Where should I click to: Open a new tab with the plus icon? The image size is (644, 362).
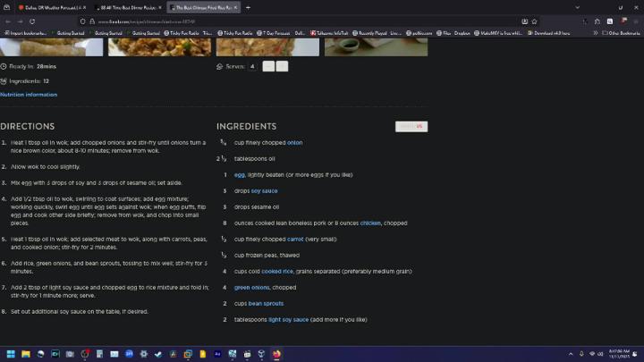tap(248, 7)
